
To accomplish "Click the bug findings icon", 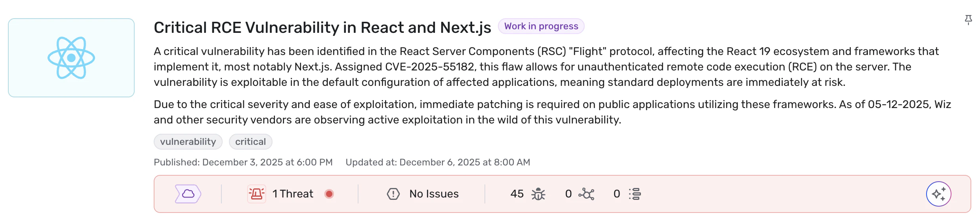I will point(538,194).
